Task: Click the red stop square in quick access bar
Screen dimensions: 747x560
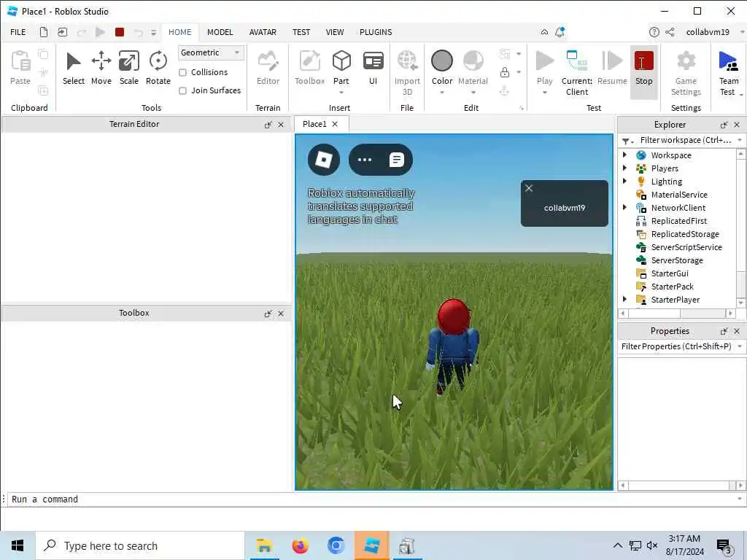Action: (x=120, y=32)
